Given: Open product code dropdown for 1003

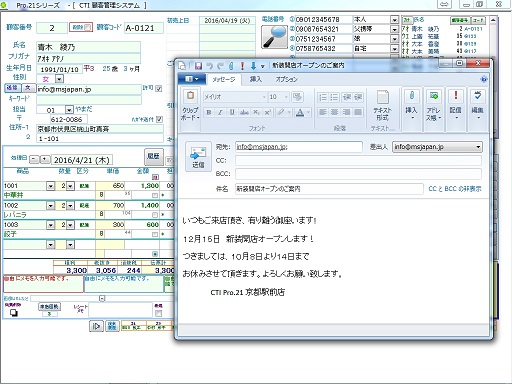Looking at the screenshot, I should tap(51, 225).
